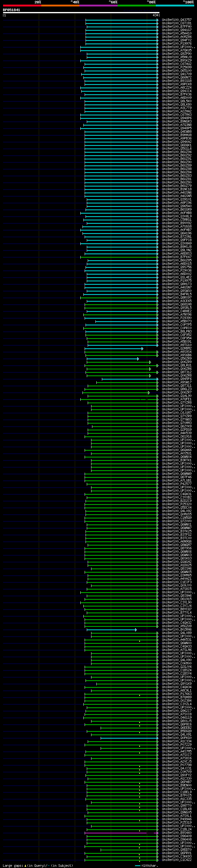Image resolution: width=197 pixels, height=868 pixels.
Task: Open hit UniRef100_Q43757
Action: click(x=176, y=20)
